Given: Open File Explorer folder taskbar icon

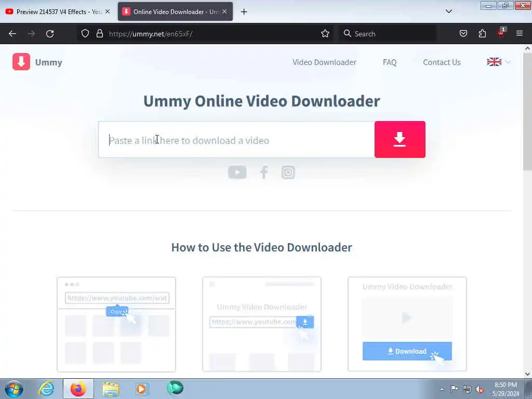Looking at the screenshot, I should tap(111, 389).
